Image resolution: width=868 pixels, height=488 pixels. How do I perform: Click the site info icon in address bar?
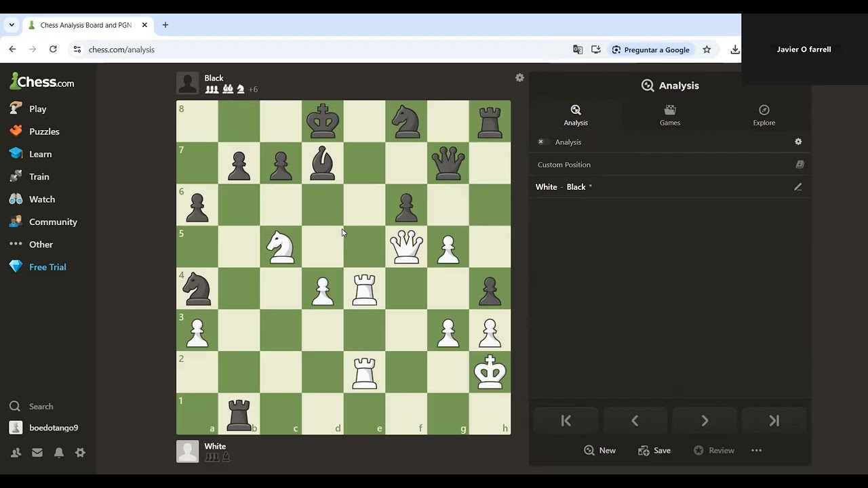[77, 49]
